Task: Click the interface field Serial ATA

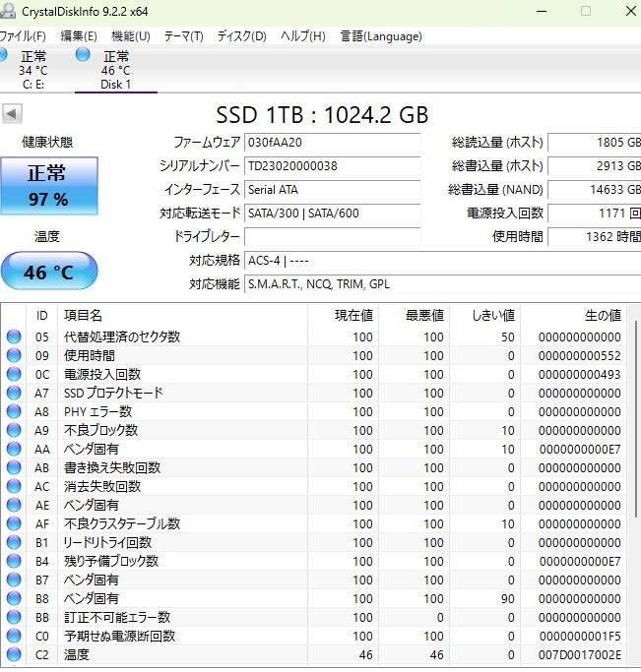Action: click(x=332, y=190)
